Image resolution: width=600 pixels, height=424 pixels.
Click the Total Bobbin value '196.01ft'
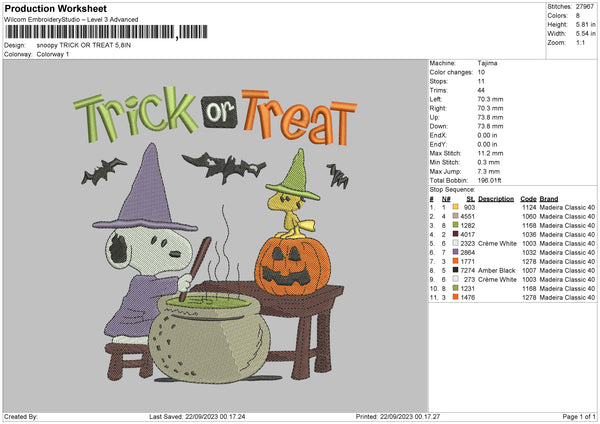tap(489, 180)
